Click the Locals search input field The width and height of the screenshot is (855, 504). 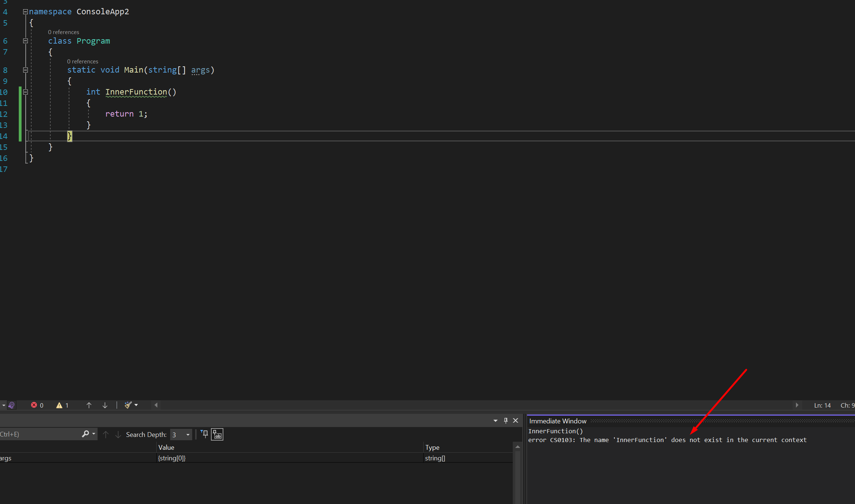[x=40, y=434]
